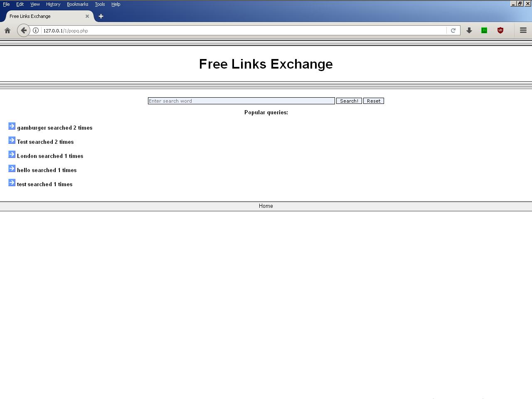Click the arrow icon beside gamburger query
This screenshot has height=399, width=532.
click(12, 126)
